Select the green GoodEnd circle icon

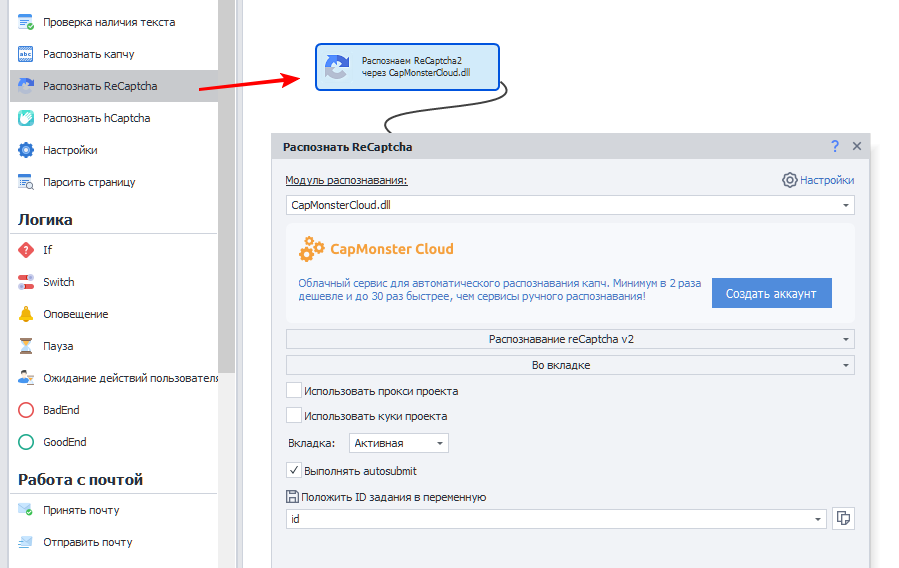pos(26,442)
